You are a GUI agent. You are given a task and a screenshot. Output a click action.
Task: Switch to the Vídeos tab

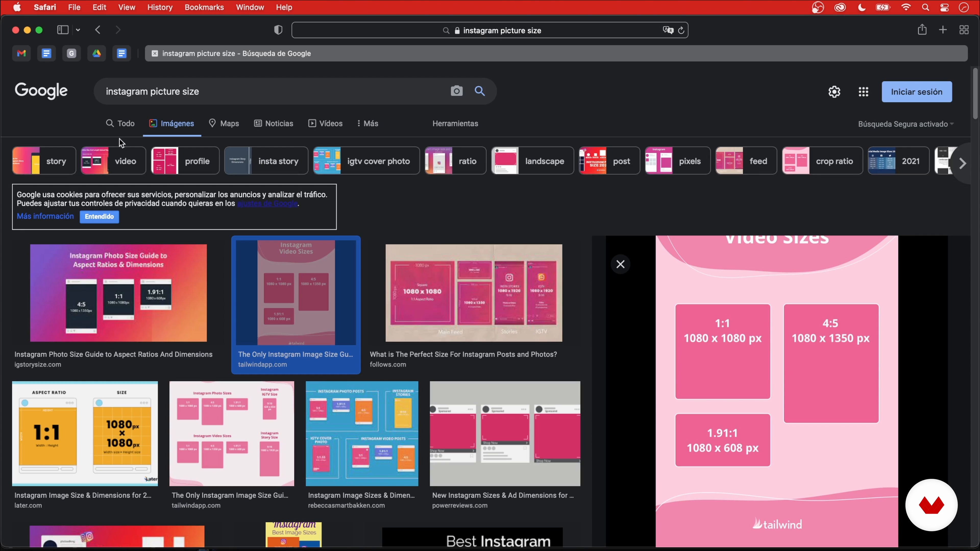pos(326,123)
